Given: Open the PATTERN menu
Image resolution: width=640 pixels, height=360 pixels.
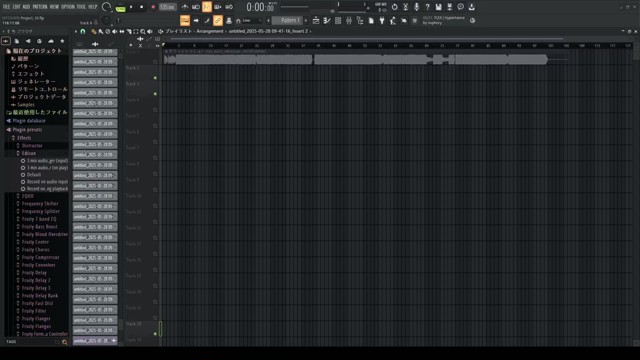Looking at the screenshot, I should coord(40,7).
